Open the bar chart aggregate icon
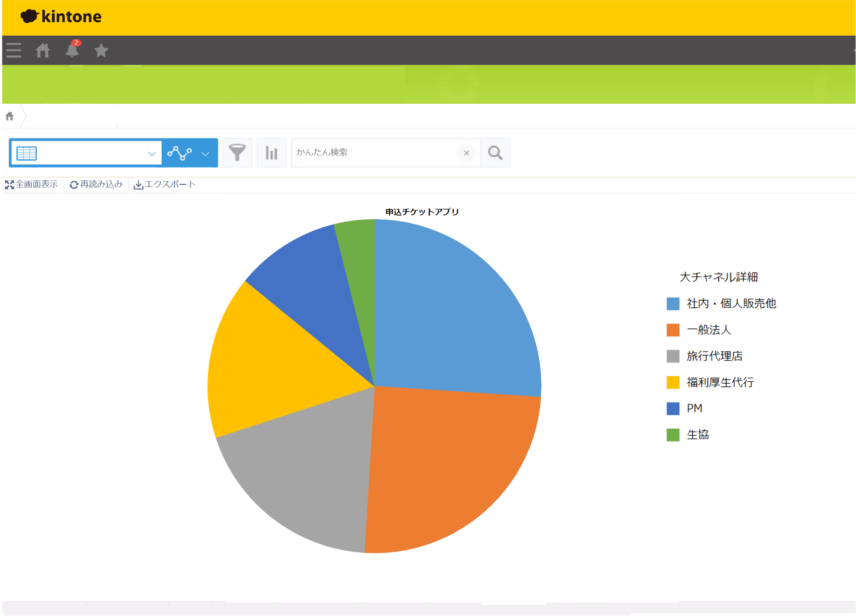The width and height of the screenshot is (856, 616). pyautogui.click(x=271, y=153)
